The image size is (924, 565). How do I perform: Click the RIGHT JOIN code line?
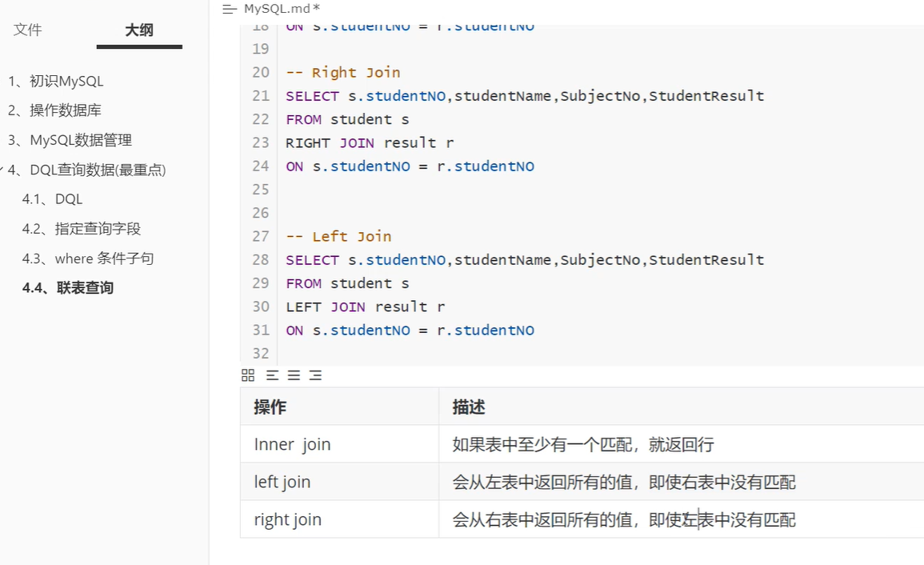[370, 142]
